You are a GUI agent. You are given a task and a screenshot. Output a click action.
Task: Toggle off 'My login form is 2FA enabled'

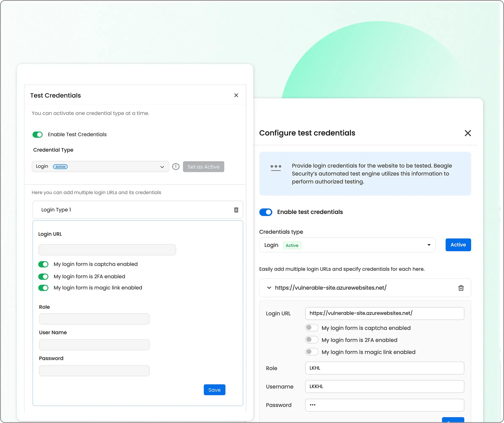pyautogui.click(x=43, y=276)
